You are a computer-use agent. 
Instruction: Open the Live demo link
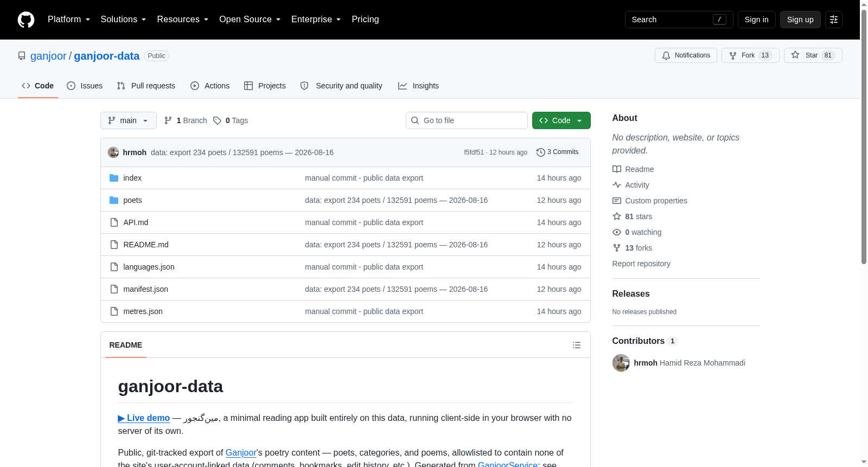[144, 418]
